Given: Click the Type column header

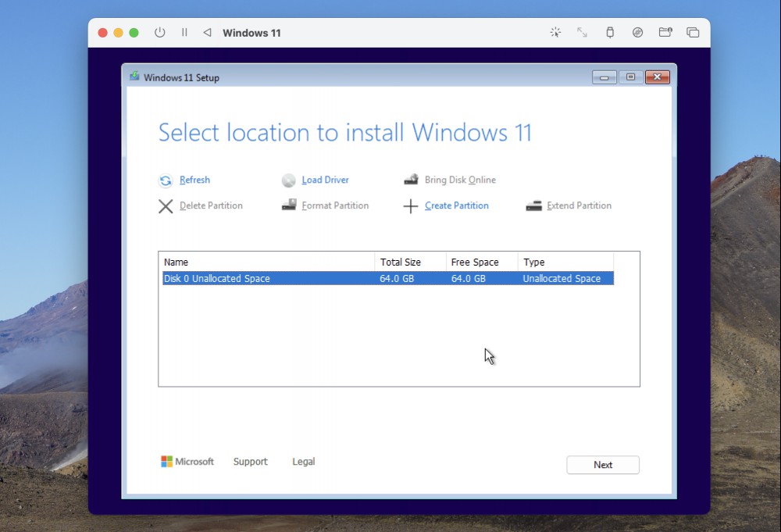Looking at the screenshot, I should tap(565, 262).
